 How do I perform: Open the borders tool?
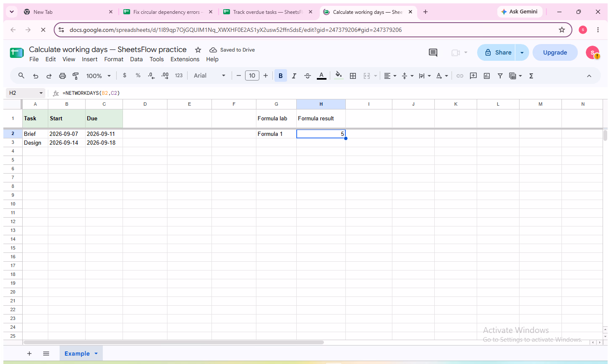[x=353, y=76]
